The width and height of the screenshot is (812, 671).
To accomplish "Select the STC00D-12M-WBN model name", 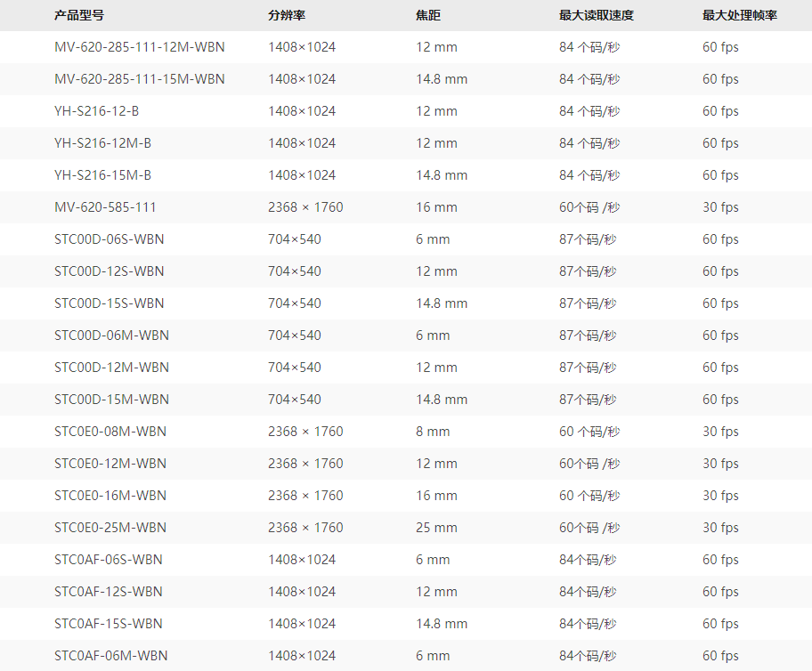I will pos(111,368).
